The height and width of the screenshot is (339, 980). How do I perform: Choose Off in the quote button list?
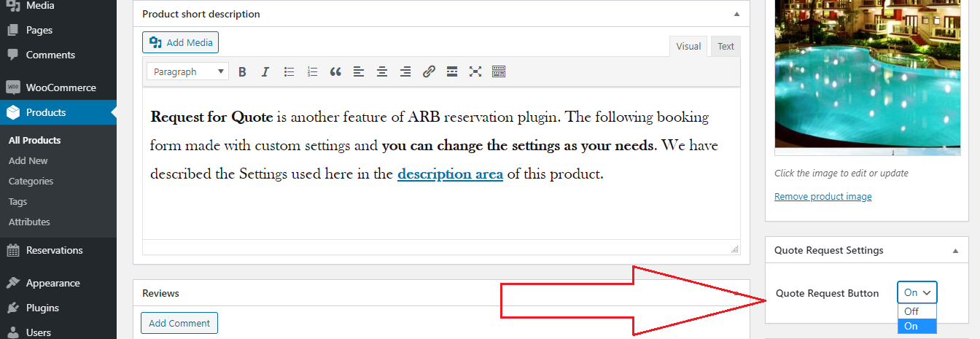point(911,311)
